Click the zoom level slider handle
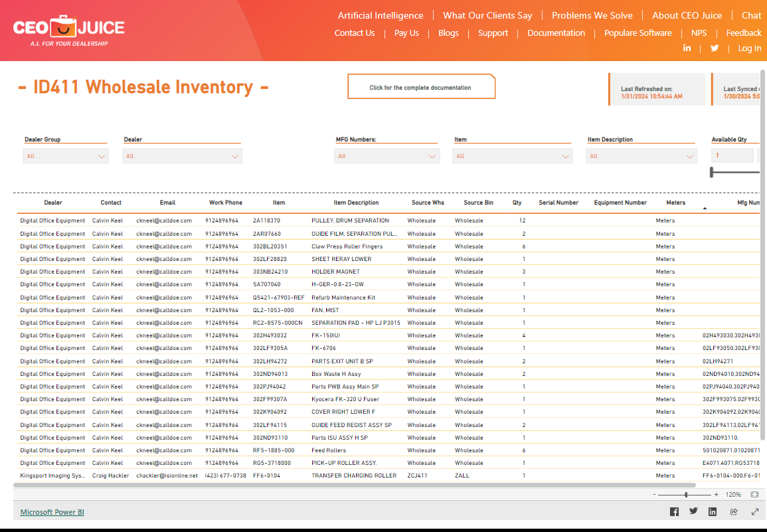 [x=686, y=495]
